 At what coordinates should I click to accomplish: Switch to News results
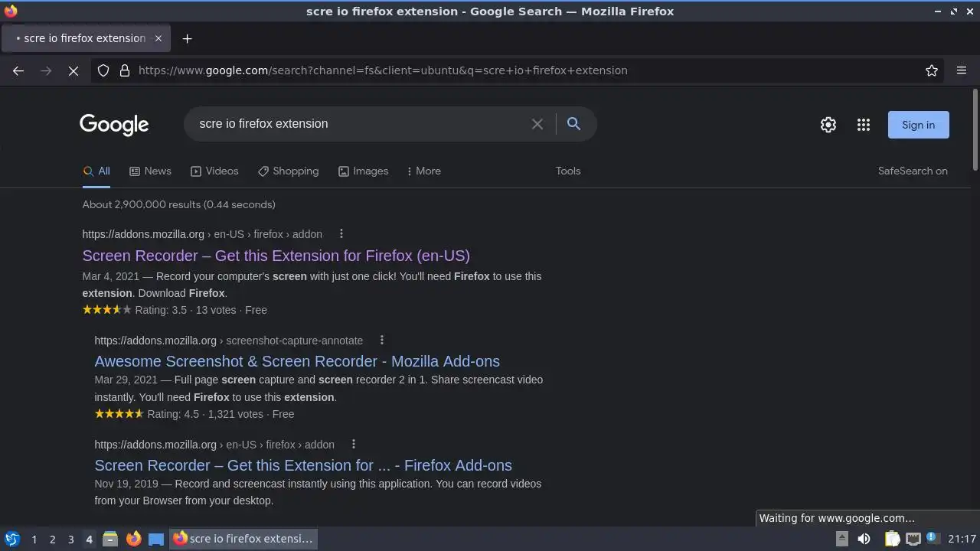[150, 171]
